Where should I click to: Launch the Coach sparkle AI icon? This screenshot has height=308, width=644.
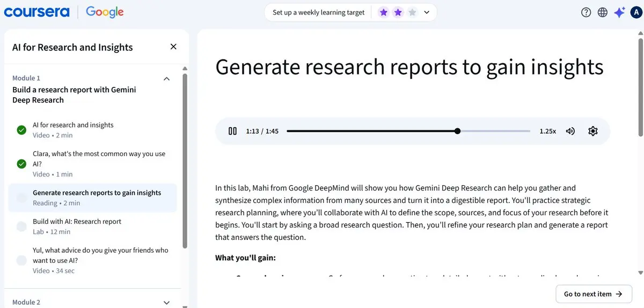click(x=619, y=12)
